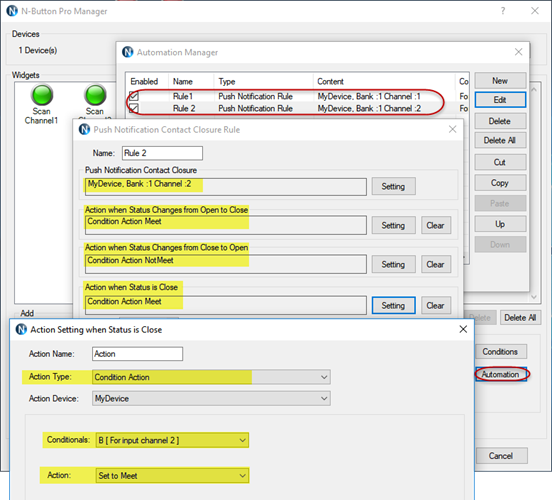552x500 pixels.
Task: Click the Delete button in Automation Manager
Action: point(500,121)
